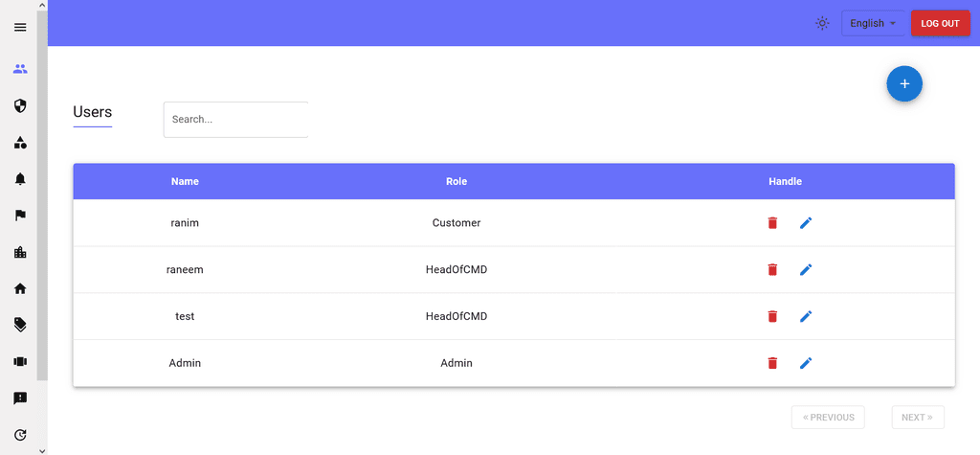Edit the Admin user

coord(806,363)
